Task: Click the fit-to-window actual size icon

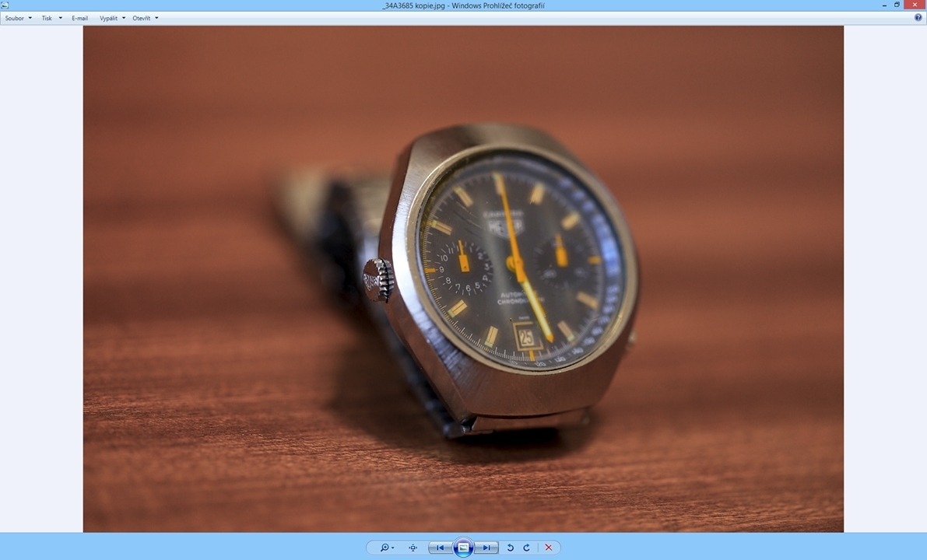Action: click(413, 548)
